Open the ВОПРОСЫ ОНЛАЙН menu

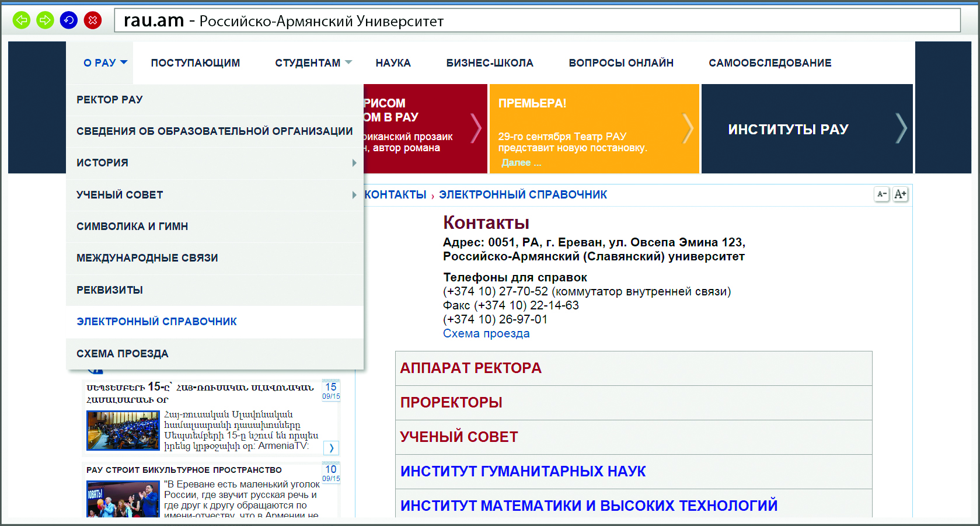point(621,62)
